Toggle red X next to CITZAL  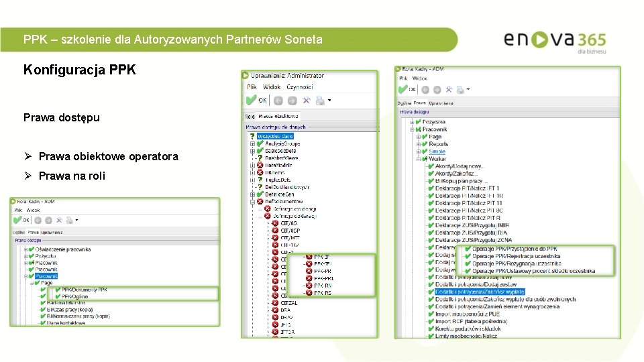275,303
